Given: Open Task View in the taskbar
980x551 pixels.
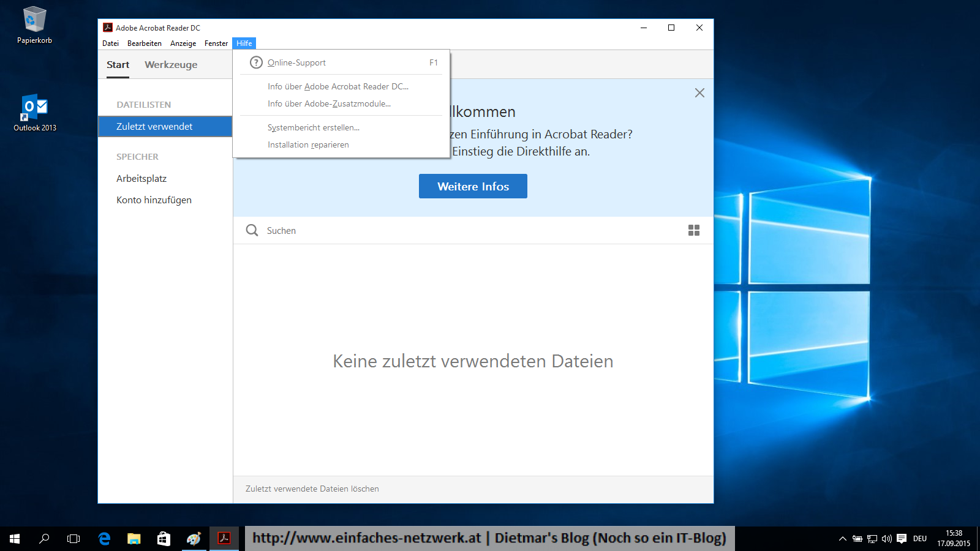Looking at the screenshot, I should click(73, 539).
